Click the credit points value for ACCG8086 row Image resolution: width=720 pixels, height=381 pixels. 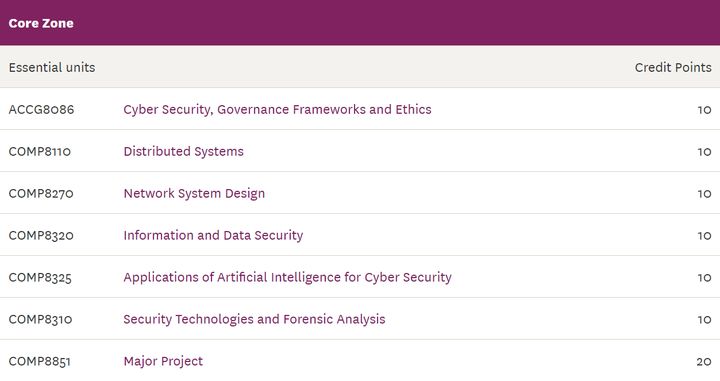[704, 110]
